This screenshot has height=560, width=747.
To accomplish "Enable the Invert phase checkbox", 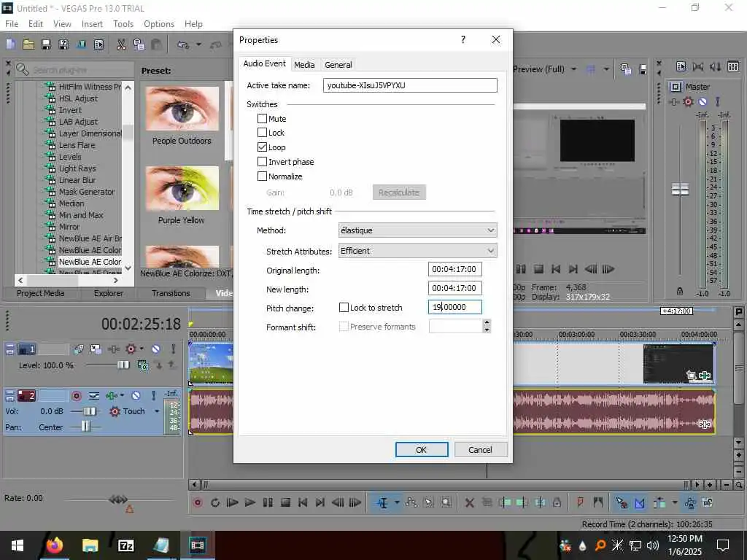I will coord(262,162).
